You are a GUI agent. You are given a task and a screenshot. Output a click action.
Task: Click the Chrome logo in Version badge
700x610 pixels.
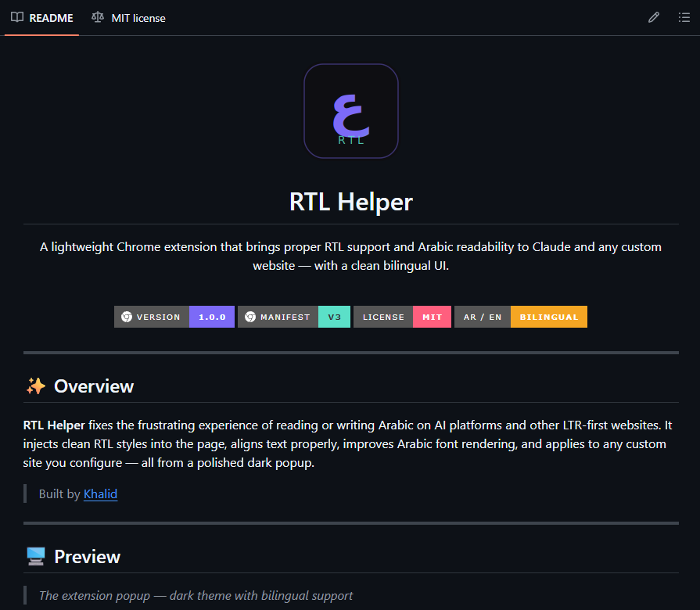coord(127,317)
